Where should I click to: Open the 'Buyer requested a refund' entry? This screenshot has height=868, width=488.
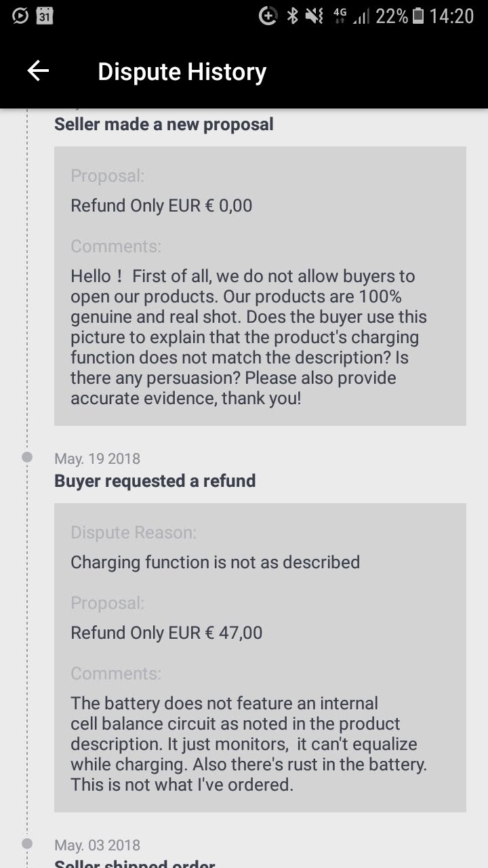155,481
